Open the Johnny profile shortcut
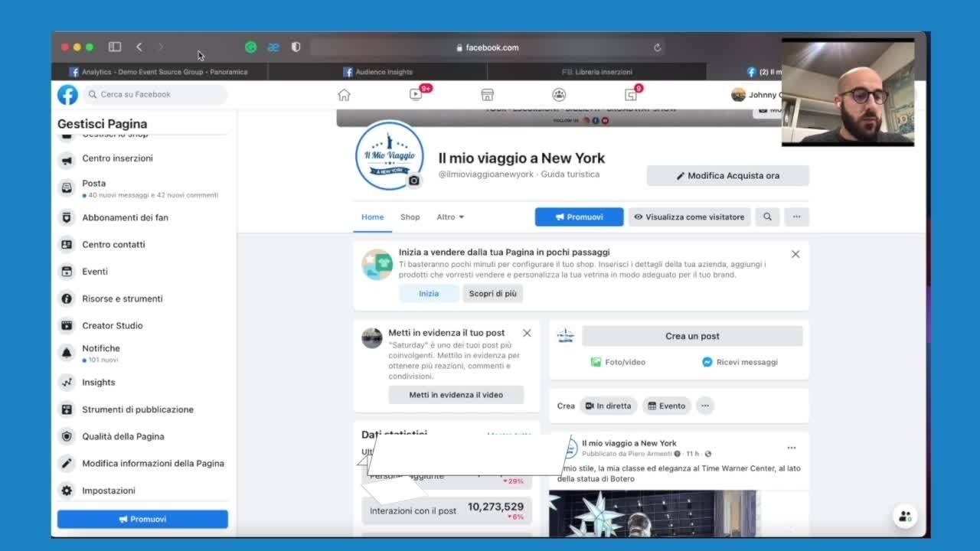 (x=755, y=95)
